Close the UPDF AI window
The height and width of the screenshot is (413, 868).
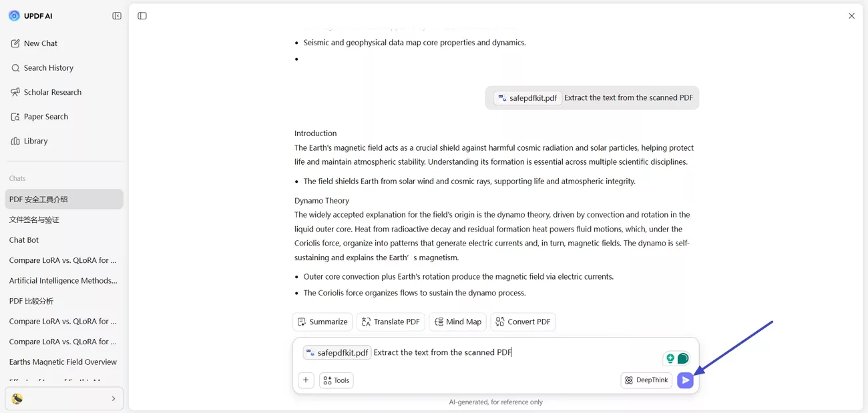(x=851, y=16)
